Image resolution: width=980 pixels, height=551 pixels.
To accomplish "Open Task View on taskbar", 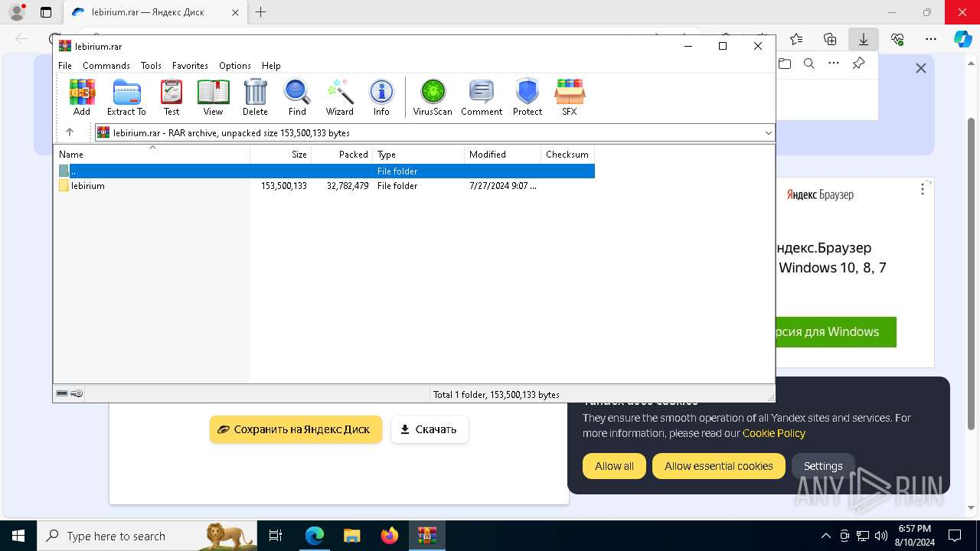I will (276, 536).
